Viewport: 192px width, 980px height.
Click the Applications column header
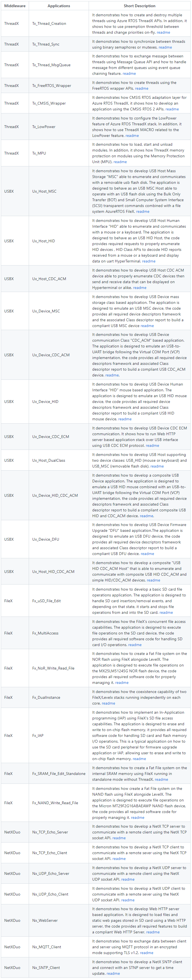pyautogui.click(x=59, y=6)
